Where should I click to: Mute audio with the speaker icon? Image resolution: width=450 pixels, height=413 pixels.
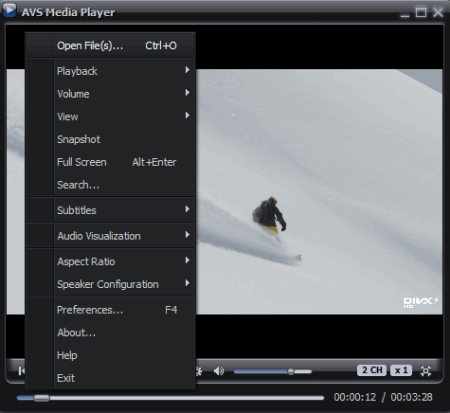click(x=219, y=371)
